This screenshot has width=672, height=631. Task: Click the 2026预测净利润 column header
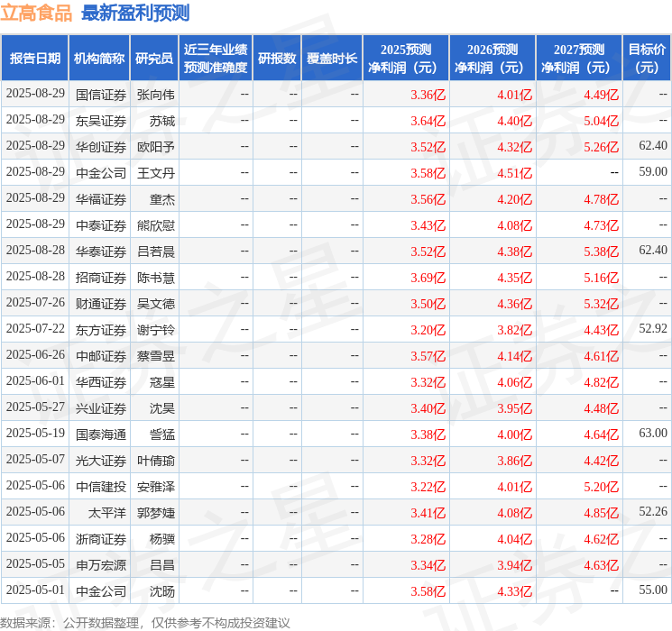[x=492, y=59]
